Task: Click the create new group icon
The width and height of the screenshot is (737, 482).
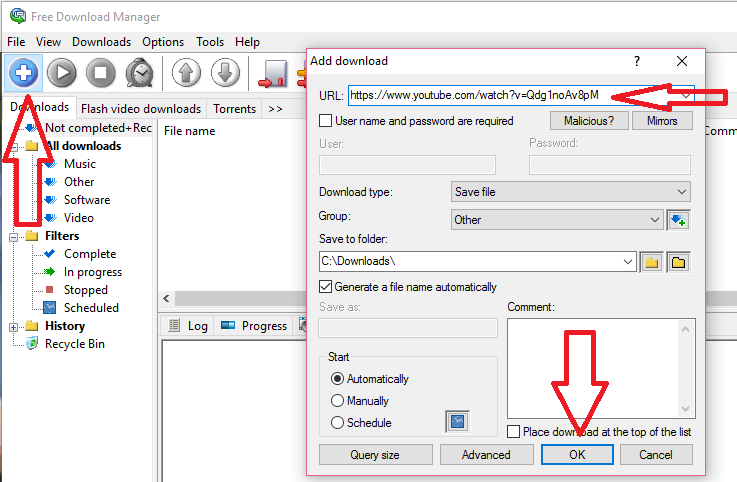Action: (679, 220)
